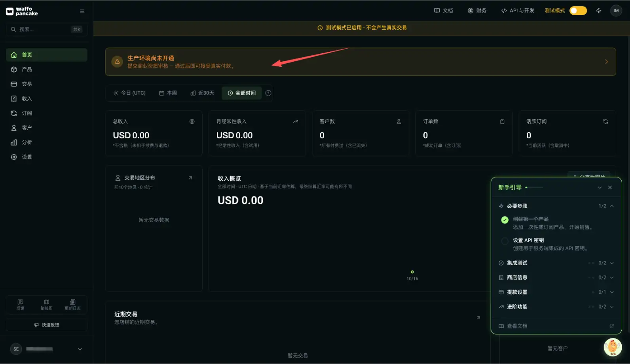This screenshot has height=364, width=630.
Task: Open 设置 in the sidebar
Action: [47, 157]
